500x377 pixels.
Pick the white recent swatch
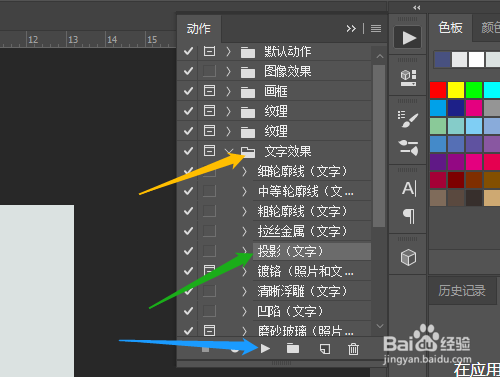pos(476,60)
